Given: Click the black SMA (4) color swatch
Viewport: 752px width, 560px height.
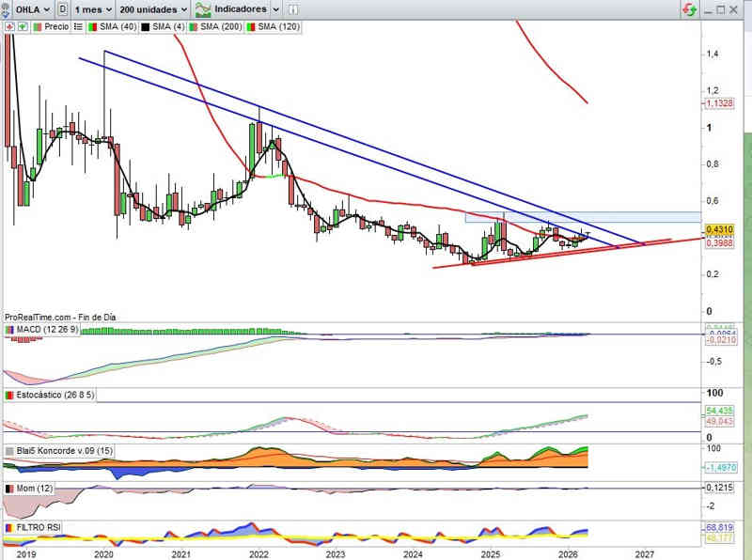Looking at the screenshot, I should (145, 27).
